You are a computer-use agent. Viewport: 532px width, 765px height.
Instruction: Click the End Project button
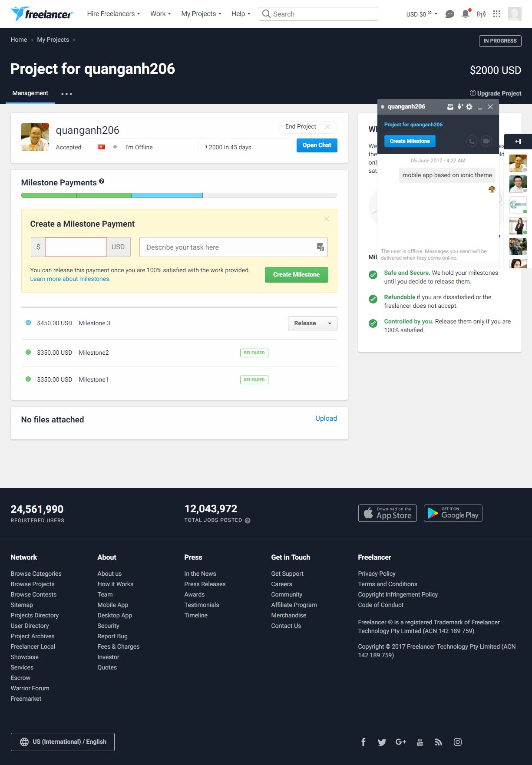click(307, 127)
